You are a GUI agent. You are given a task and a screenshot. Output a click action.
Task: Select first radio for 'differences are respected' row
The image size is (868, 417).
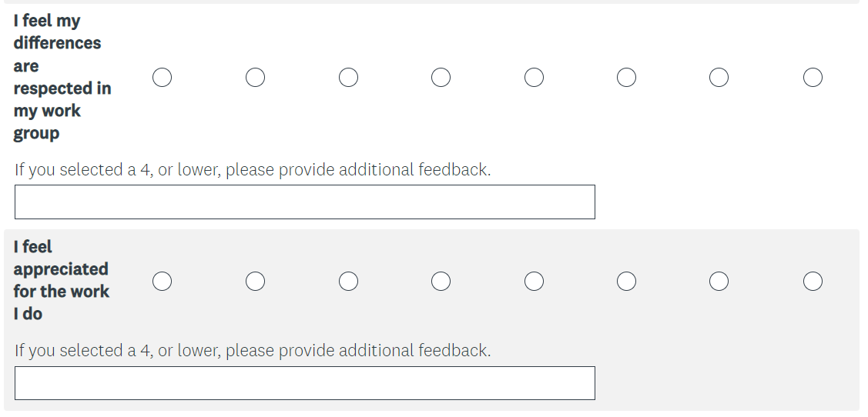click(x=162, y=78)
